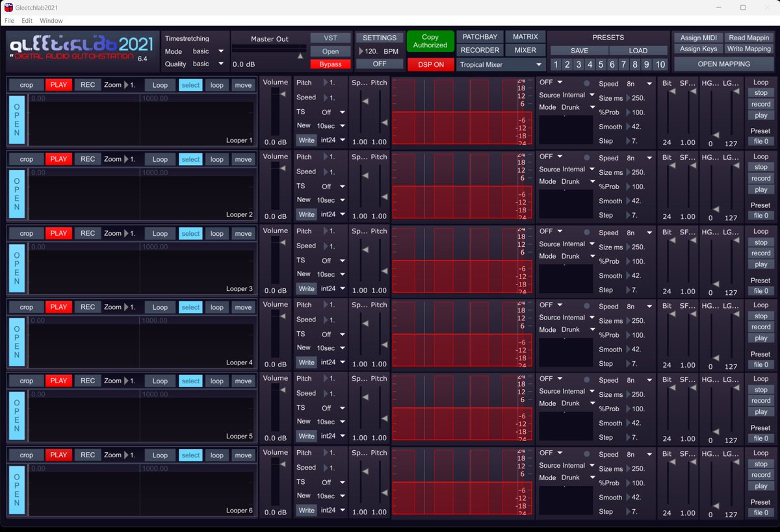This screenshot has width=780, height=532.
Task: Click file 0 preset field in Looper 1
Action: (x=761, y=141)
